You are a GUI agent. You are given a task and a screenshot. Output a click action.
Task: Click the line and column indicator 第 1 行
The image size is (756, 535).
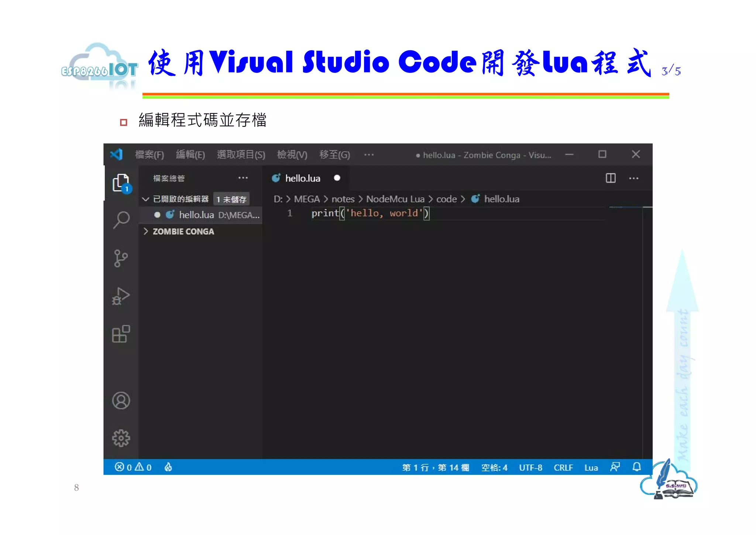click(x=436, y=467)
